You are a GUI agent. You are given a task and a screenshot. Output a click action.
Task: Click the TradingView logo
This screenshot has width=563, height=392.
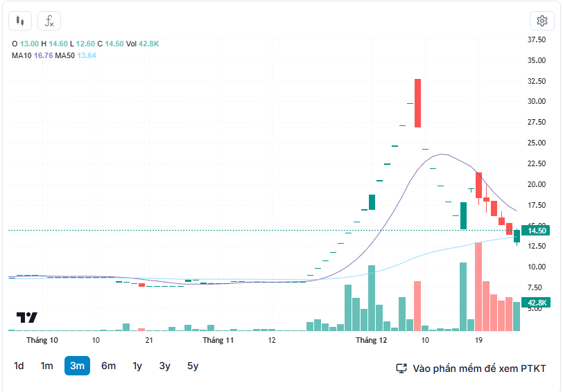(27, 318)
